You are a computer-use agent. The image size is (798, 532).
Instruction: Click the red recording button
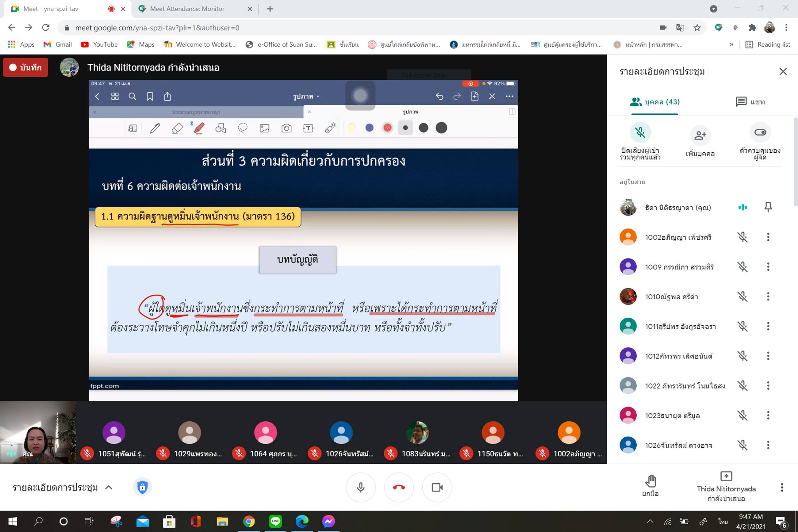26,67
